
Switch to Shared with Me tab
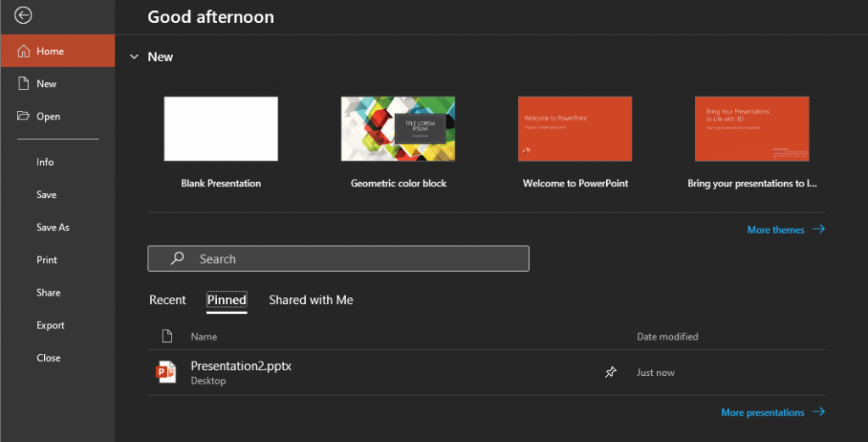click(x=311, y=300)
